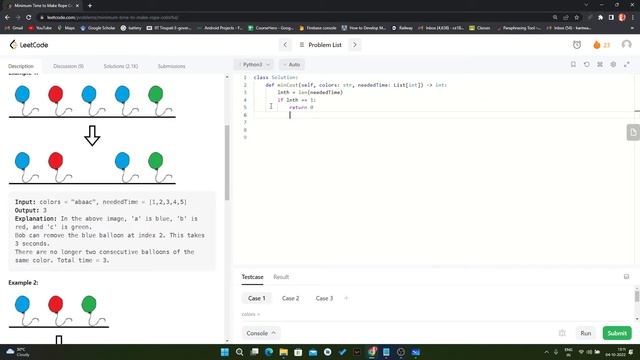
Task: Select Case 3 test case
Action: (324, 298)
